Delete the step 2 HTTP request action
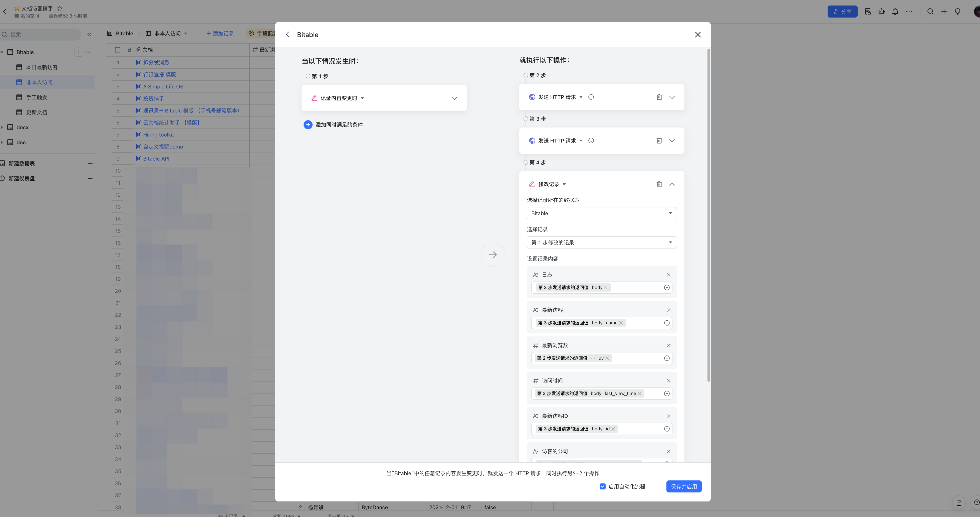Image resolution: width=980 pixels, height=517 pixels. (659, 97)
